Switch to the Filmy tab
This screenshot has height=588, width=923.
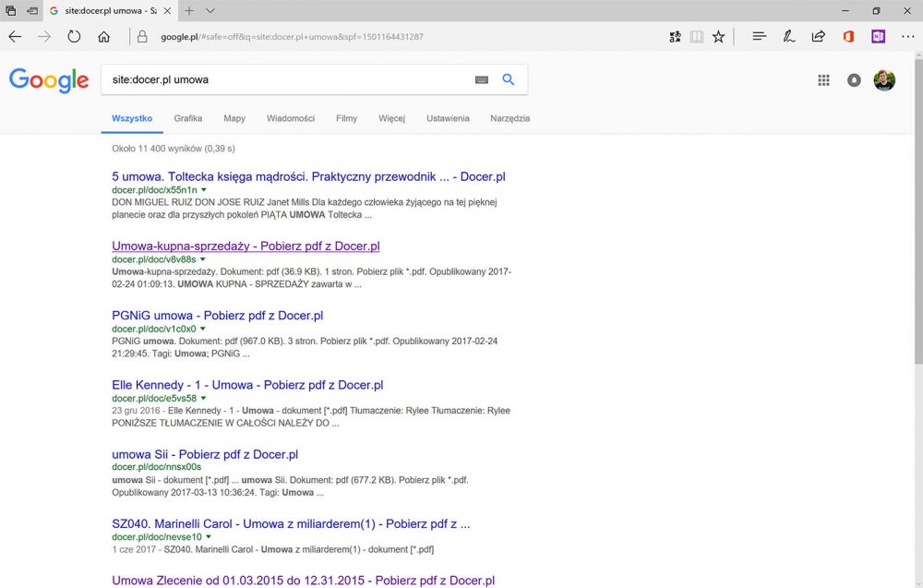click(x=346, y=118)
